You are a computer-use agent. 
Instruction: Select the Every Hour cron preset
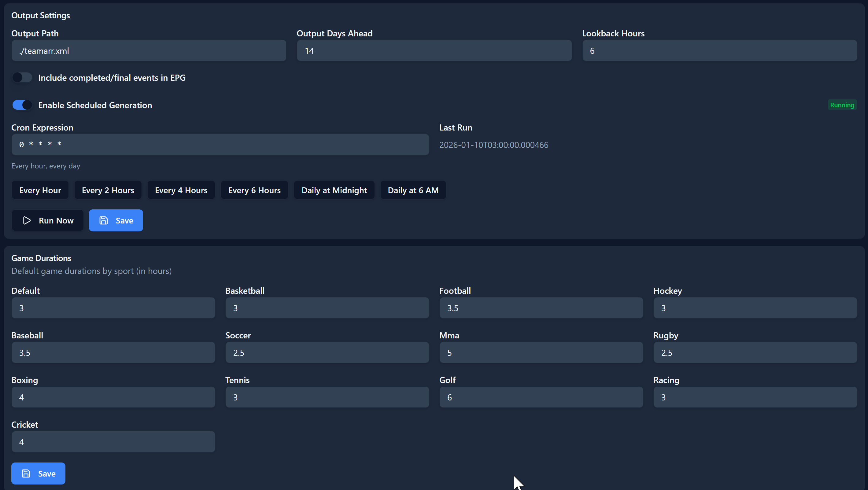point(40,190)
